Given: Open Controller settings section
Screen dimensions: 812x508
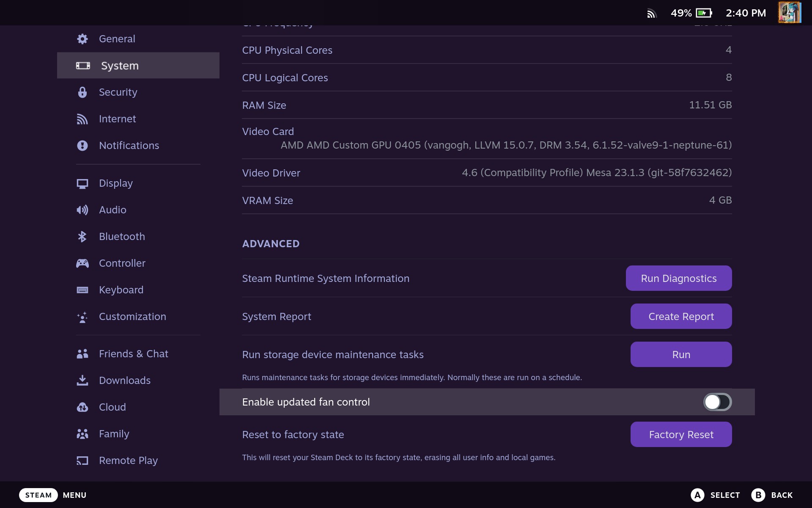Looking at the screenshot, I should point(138,263).
